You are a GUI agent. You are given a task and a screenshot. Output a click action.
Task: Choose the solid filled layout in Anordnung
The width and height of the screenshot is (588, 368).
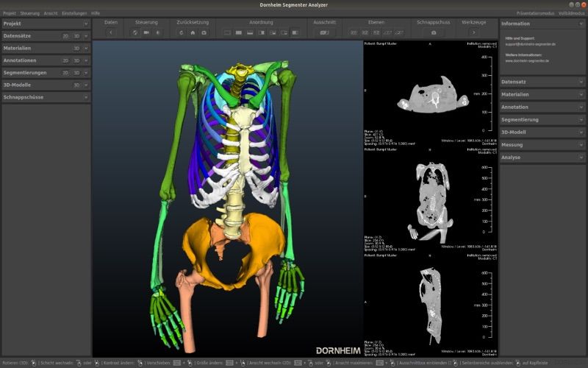238,32
